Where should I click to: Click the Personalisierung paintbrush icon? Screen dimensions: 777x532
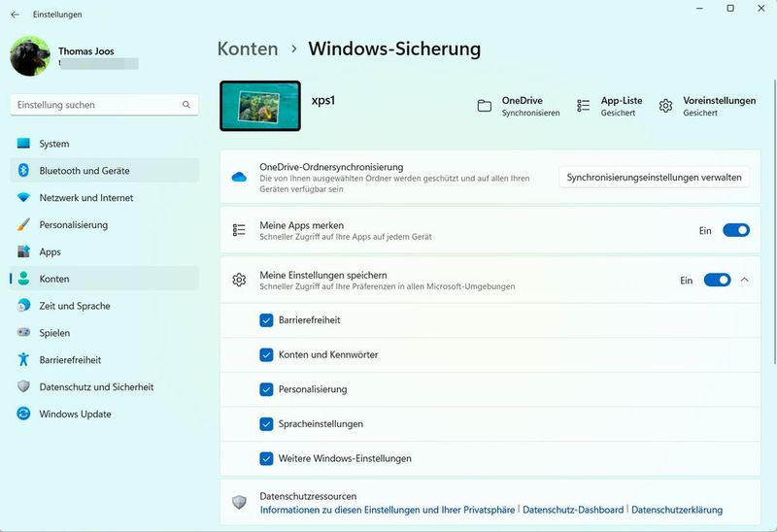coord(23,224)
